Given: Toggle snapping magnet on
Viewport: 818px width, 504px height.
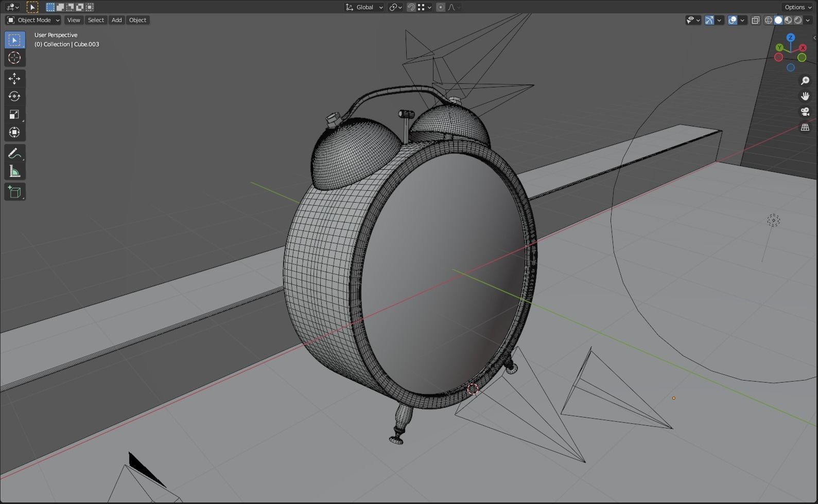Looking at the screenshot, I should (x=411, y=7).
